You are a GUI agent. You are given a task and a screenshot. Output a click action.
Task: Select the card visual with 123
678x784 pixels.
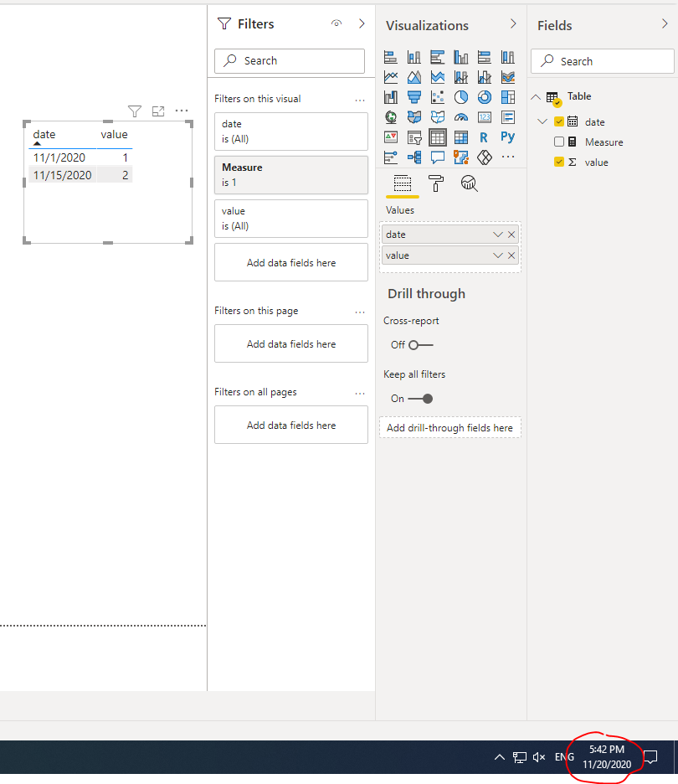[485, 117]
